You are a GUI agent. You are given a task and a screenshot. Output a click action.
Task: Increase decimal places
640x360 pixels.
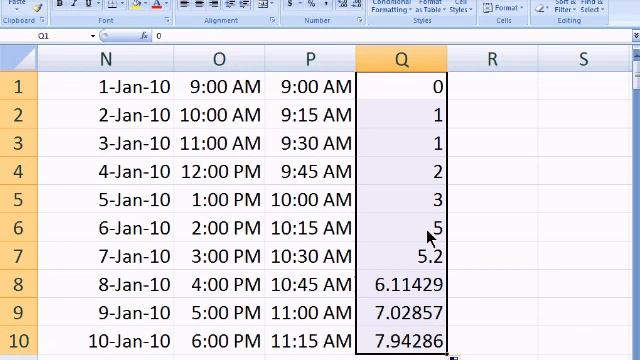pyautogui.click(x=342, y=4)
